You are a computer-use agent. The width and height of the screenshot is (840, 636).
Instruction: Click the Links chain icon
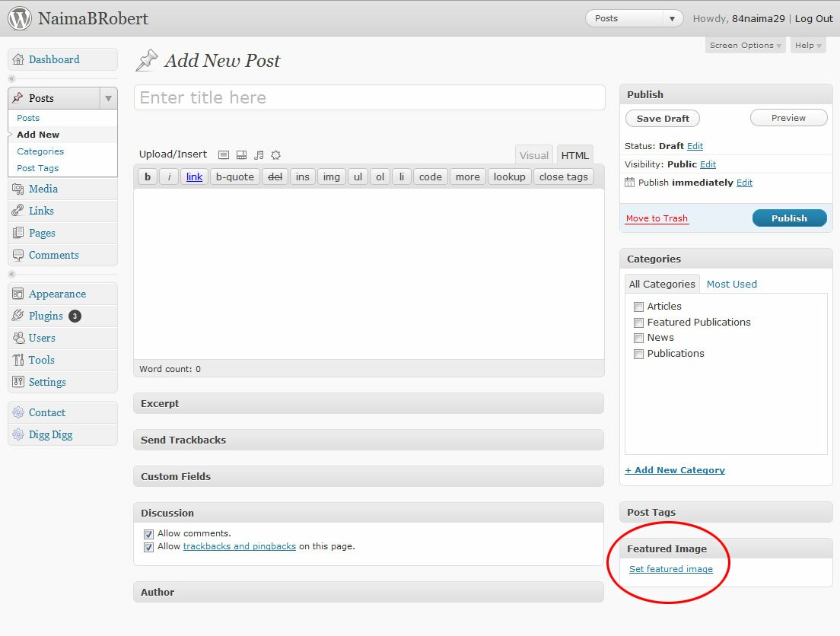pyautogui.click(x=18, y=211)
